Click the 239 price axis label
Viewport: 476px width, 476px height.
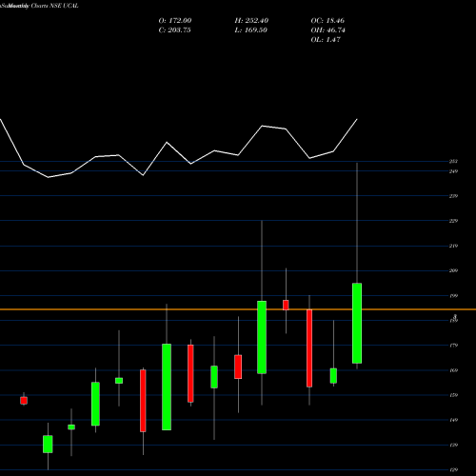[453, 196]
